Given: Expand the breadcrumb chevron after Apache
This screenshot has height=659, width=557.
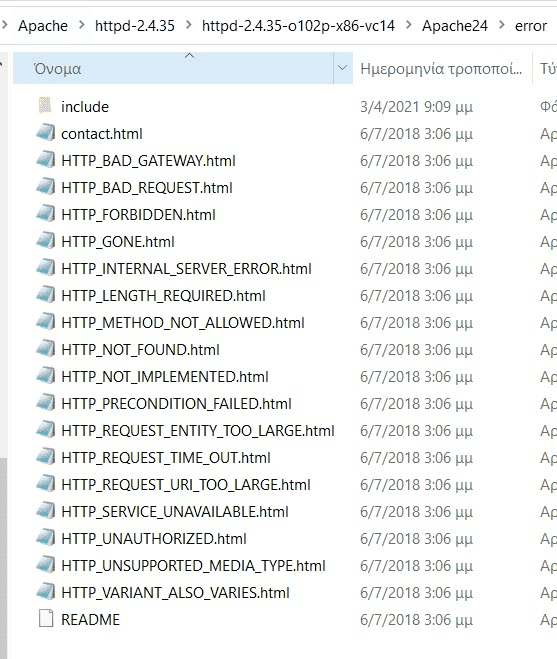Looking at the screenshot, I should tap(81, 26).
